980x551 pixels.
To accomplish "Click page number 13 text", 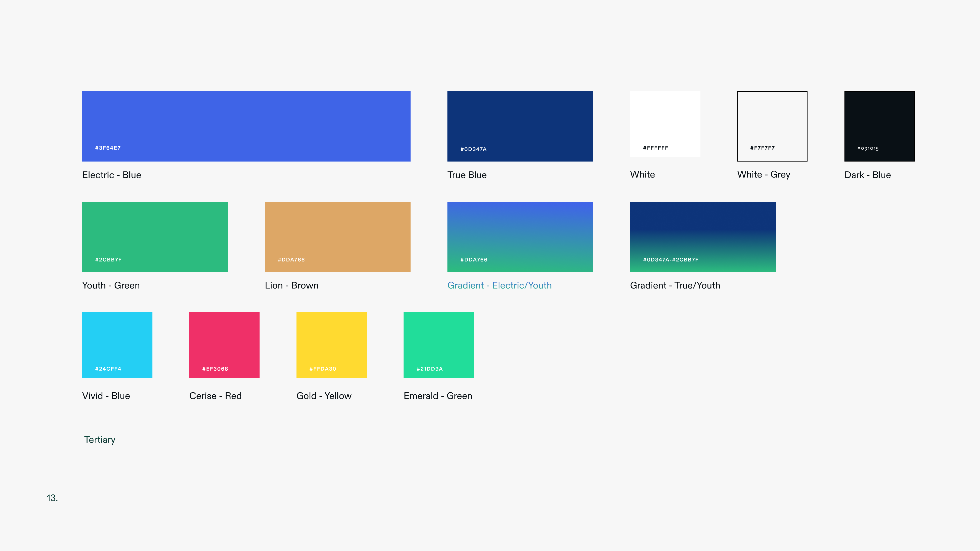I will click(x=52, y=498).
